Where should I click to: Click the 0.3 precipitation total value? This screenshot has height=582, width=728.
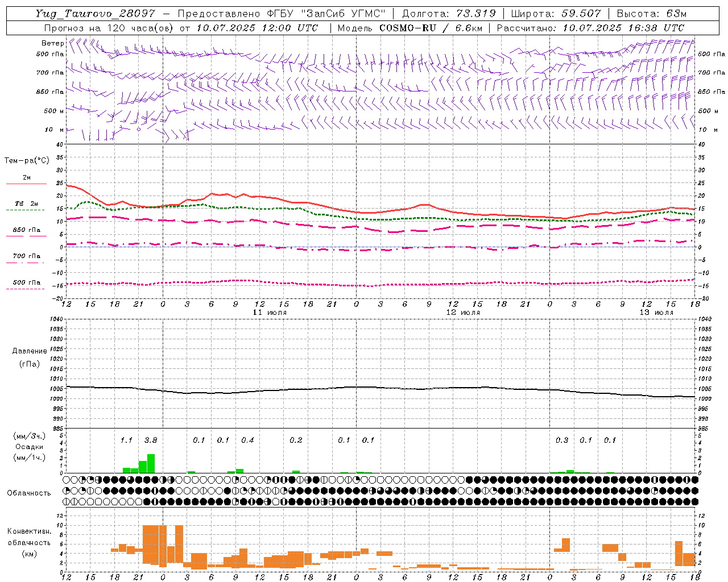562,440
